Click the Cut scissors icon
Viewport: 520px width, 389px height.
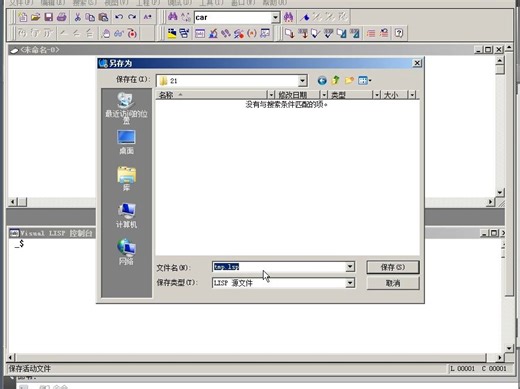click(78, 17)
